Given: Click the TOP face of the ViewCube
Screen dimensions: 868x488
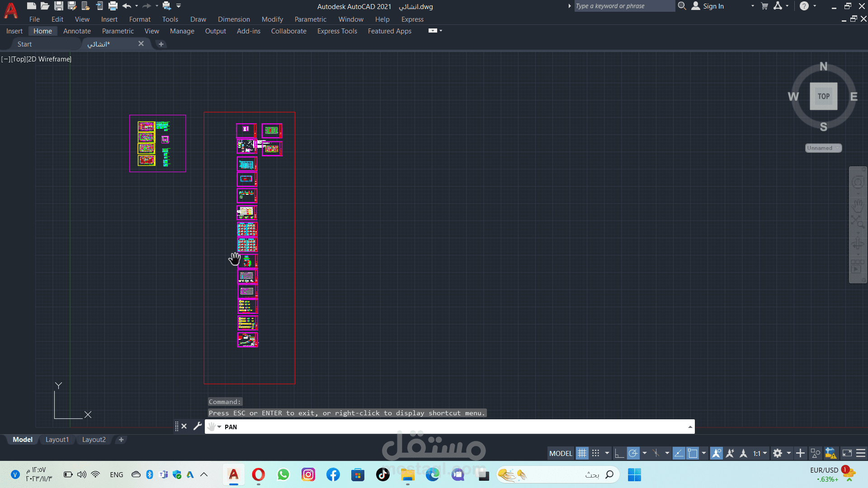Looking at the screenshot, I should [x=823, y=96].
